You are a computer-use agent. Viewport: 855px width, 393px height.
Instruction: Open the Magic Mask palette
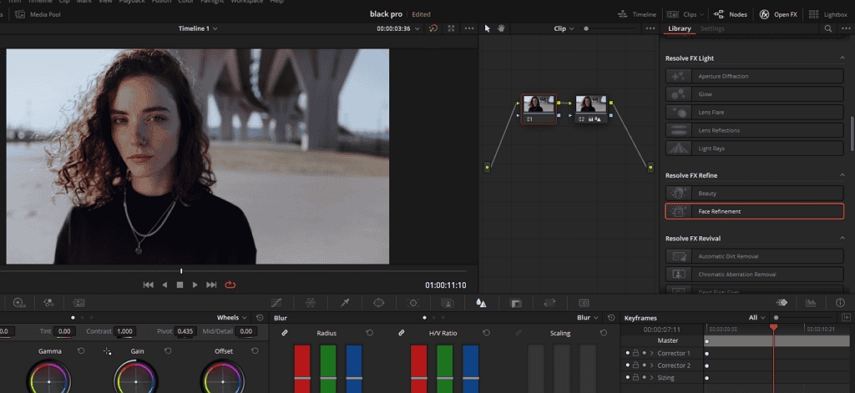point(447,303)
